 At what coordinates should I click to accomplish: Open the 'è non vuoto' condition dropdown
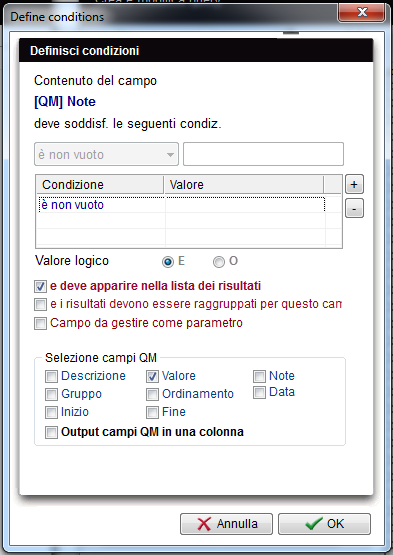(106, 154)
